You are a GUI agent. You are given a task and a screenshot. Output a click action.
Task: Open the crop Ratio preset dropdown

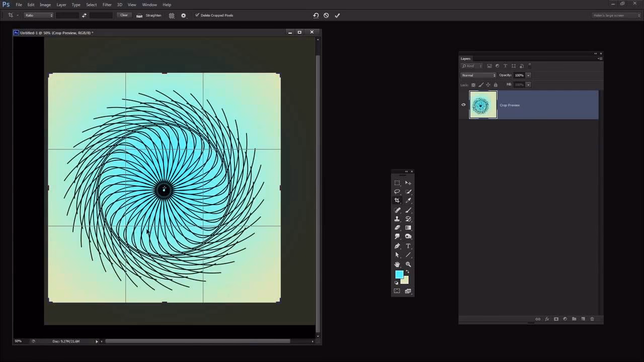pos(38,15)
